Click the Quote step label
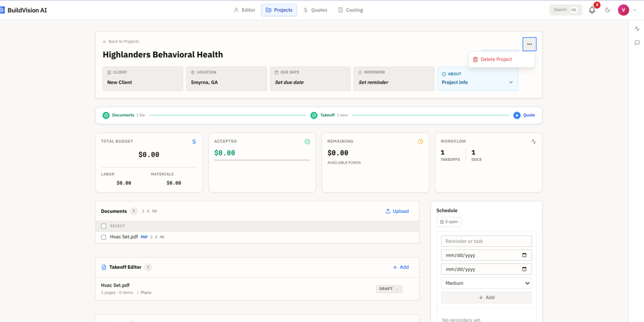Screen dimensions: 644x322 tap(529, 115)
